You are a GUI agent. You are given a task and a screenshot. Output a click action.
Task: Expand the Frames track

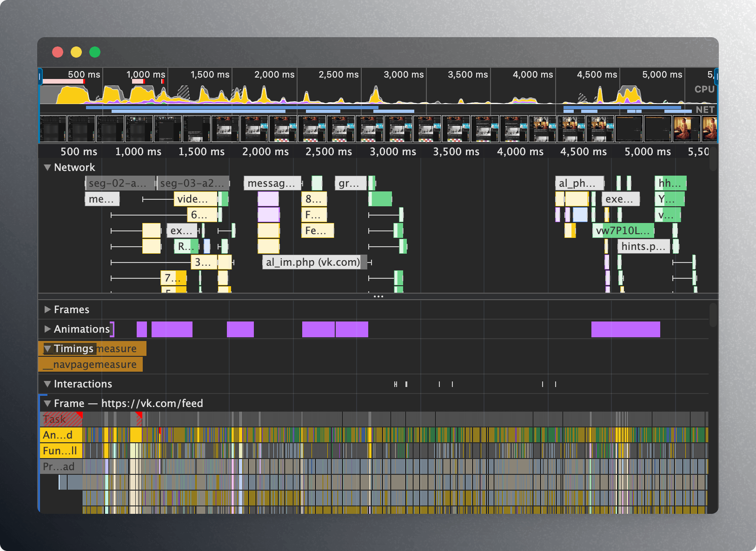pyautogui.click(x=47, y=309)
